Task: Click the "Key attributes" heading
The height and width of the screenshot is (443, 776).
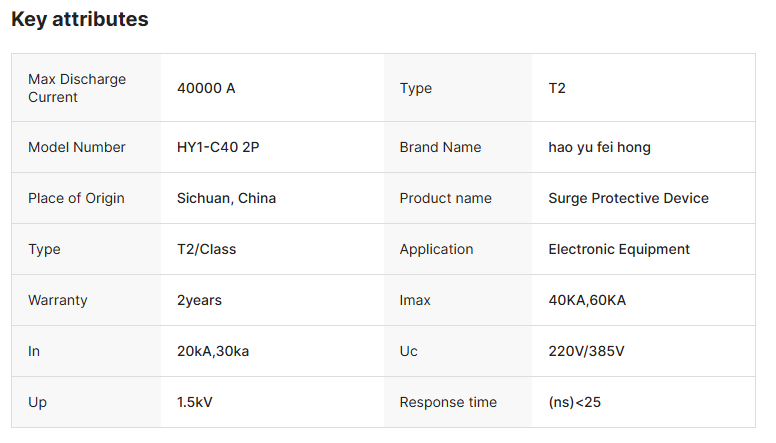Action: coord(80,19)
